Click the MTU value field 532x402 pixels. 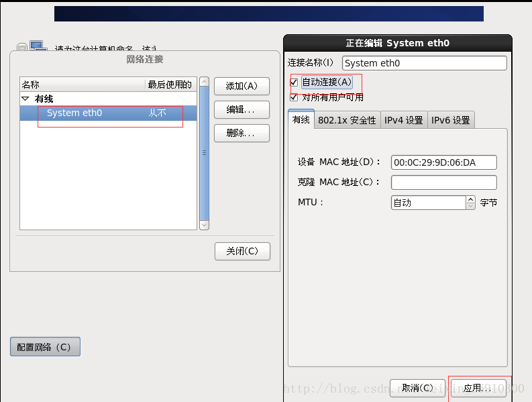tap(429, 203)
